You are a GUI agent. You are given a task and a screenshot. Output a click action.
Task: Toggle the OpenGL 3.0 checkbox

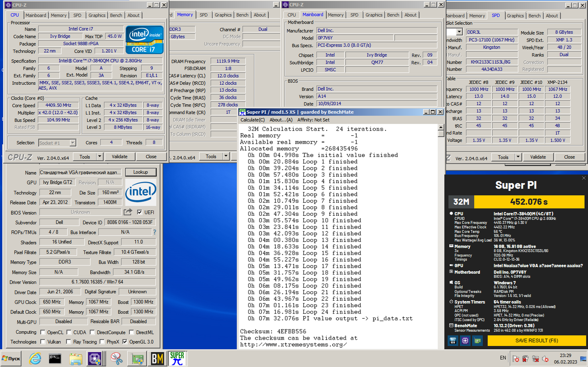[x=125, y=342]
